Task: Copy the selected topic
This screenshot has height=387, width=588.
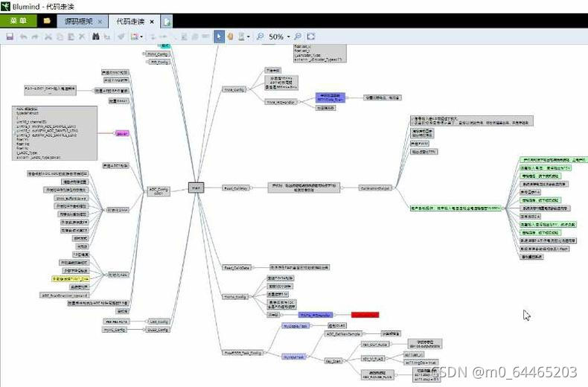Action: pos(60,36)
